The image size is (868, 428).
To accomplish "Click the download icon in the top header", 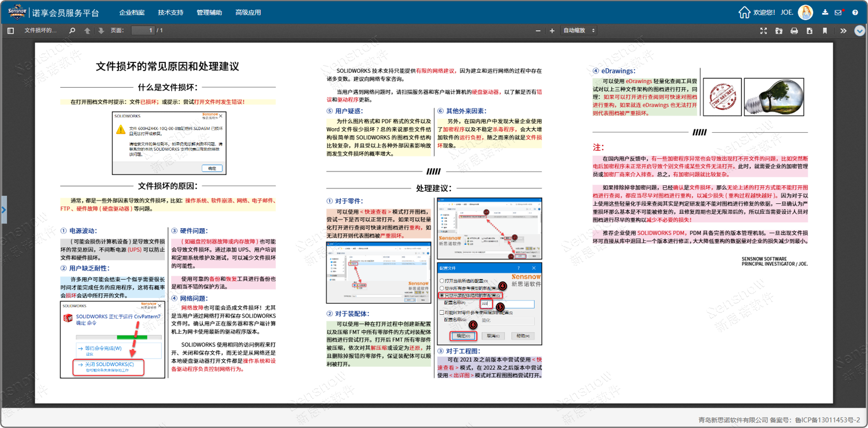I will coord(825,12).
